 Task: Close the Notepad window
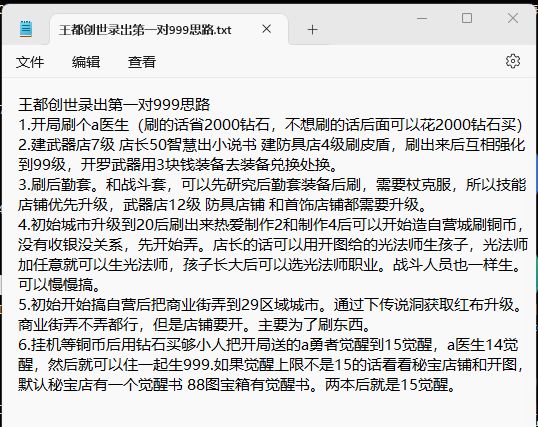[x=513, y=18]
